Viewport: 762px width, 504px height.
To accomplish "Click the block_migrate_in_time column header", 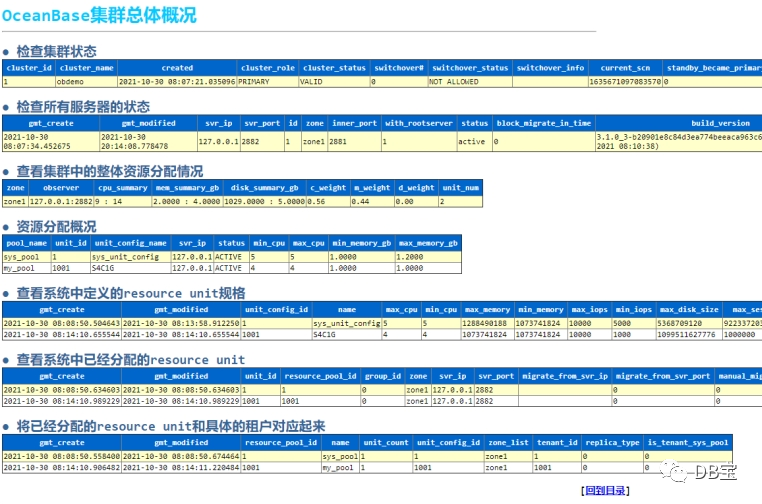I will (543, 123).
